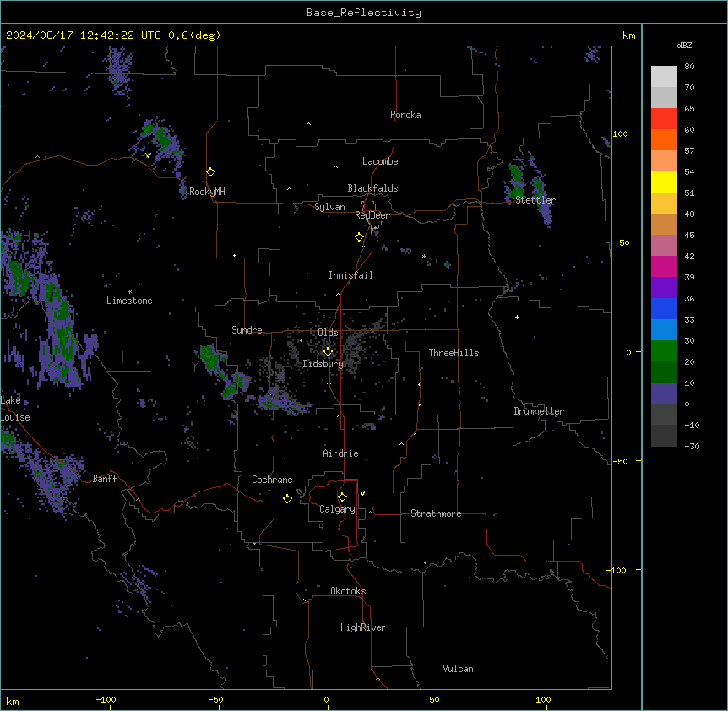Viewport: 728px width, 711px height.
Task: Click the Innisfail city label
Action: [x=350, y=275]
